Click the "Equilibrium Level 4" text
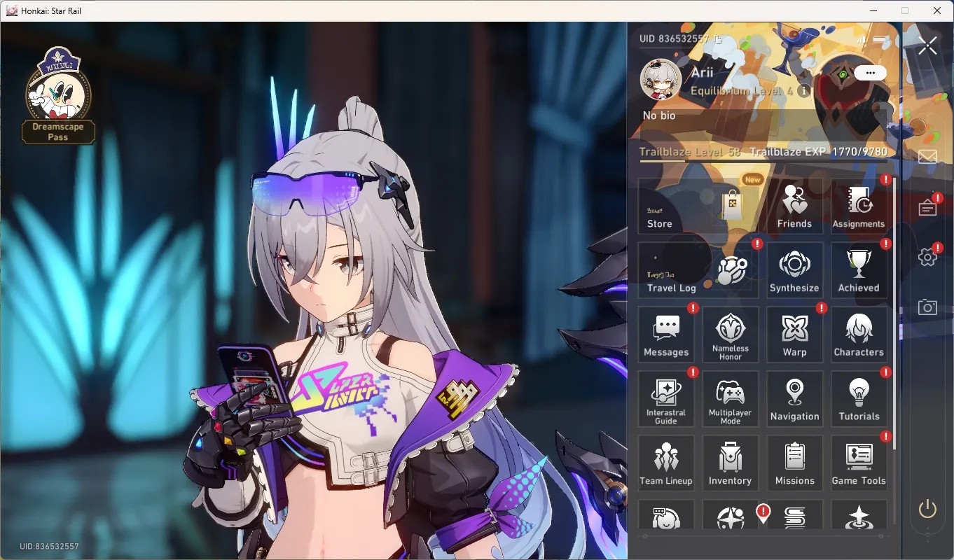954x560 pixels. click(x=742, y=91)
